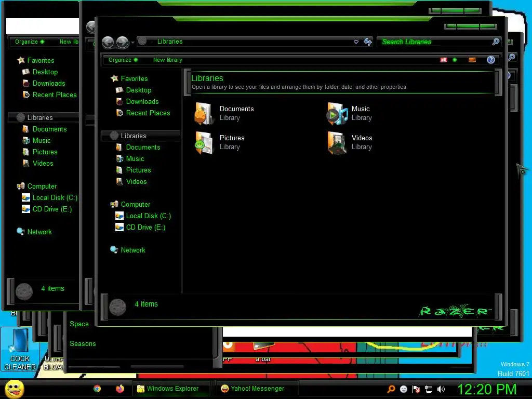Open Organize menu in the back-left Explorer window
532x399 pixels.
coord(29,42)
